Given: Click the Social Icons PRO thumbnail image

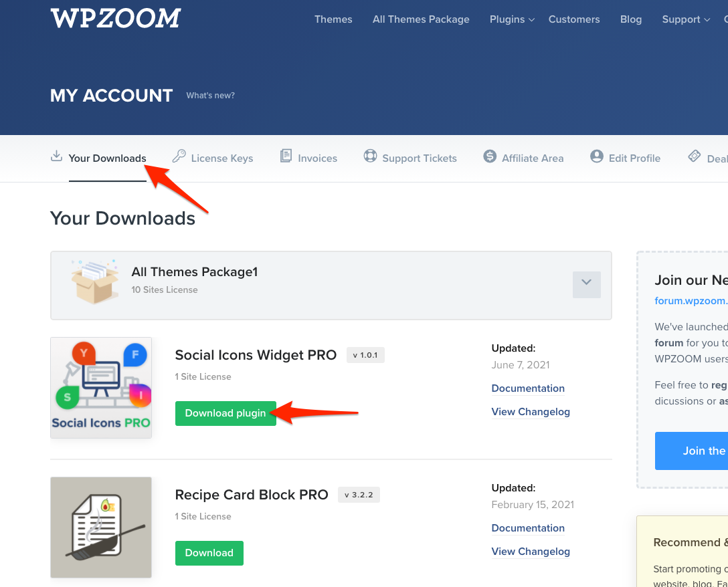Looking at the screenshot, I should (x=101, y=388).
